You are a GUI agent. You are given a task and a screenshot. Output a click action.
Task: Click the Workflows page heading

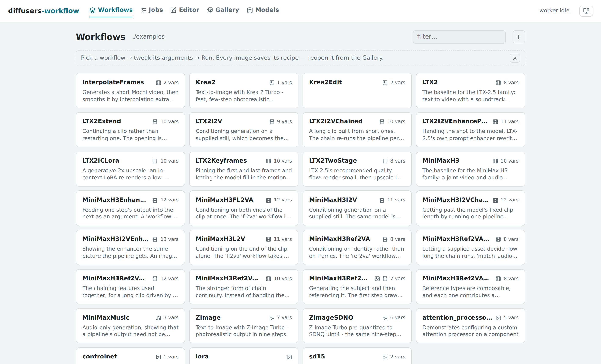coord(101,37)
